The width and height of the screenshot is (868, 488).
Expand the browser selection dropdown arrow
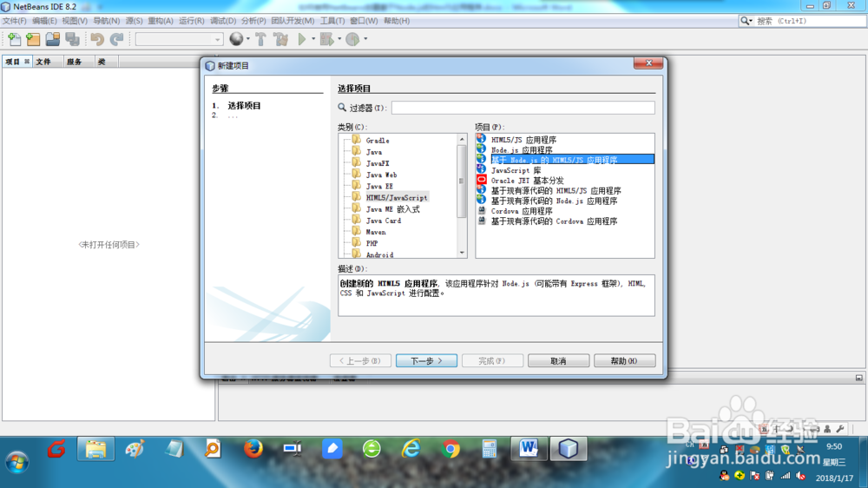247,39
